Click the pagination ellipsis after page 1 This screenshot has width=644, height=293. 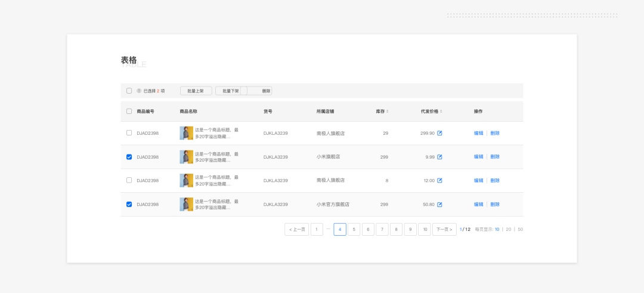[328, 229]
